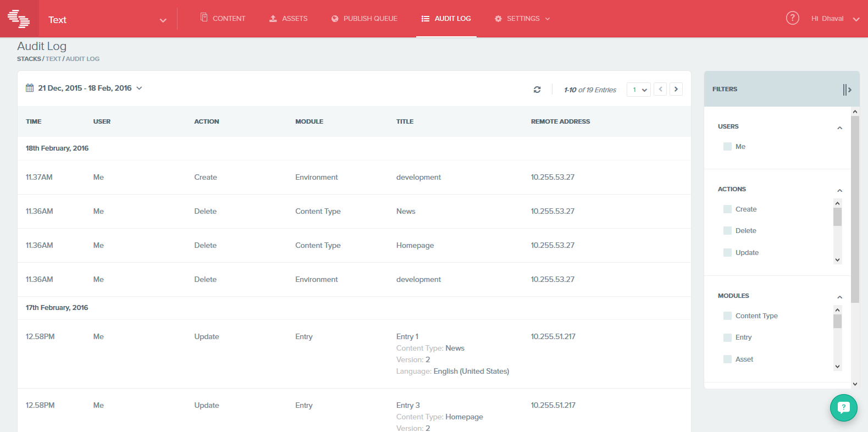Screen dimensions: 868x432
Task: Click the USER column header
Action: (x=102, y=121)
